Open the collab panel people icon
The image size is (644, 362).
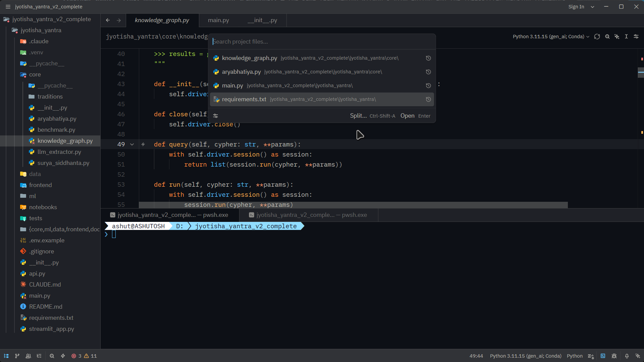(28, 356)
